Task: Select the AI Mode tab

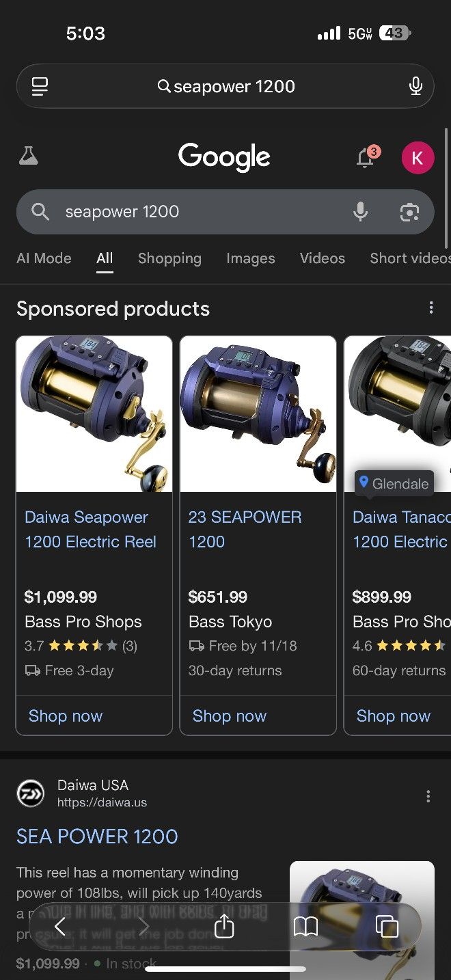Action: pyautogui.click(x=44, y=258)
